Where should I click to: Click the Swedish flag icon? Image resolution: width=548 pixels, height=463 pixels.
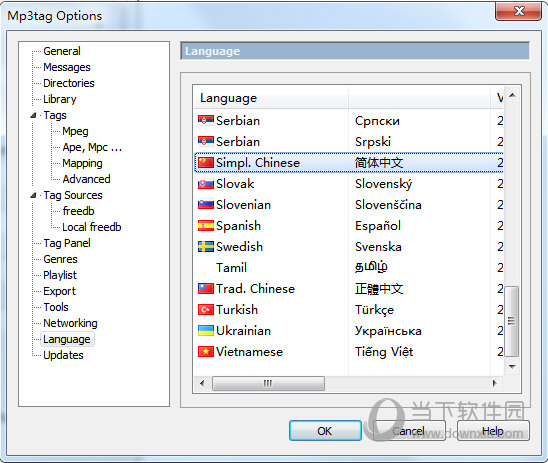206,247
